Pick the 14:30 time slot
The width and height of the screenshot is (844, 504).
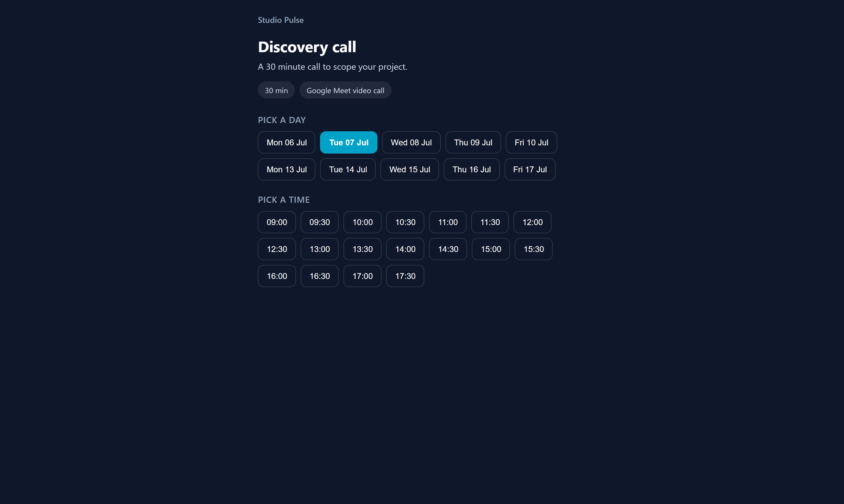point(448,249)
